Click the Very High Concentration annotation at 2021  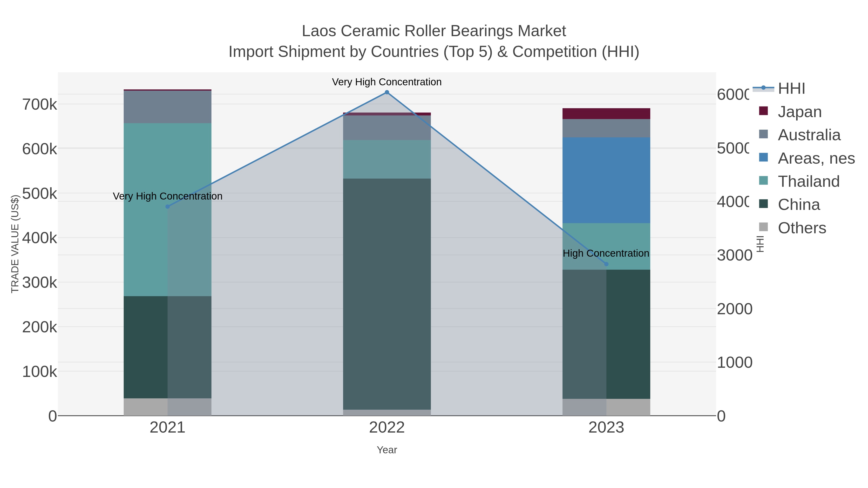[168, 196]
